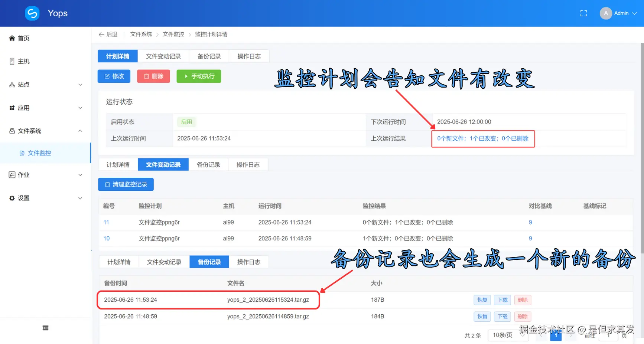The width and height of the screenshot is (644, 344).
Task: Click the back arrow beside 后退
Action: 101,34
